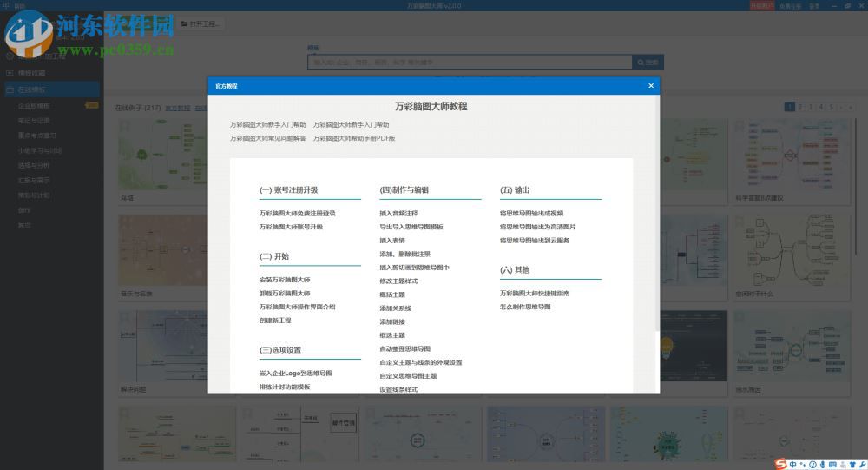Select 汇报与演示 sidebar category
Image resolution: width=868 pixels, height=470 pixels.
click(34, 180)
